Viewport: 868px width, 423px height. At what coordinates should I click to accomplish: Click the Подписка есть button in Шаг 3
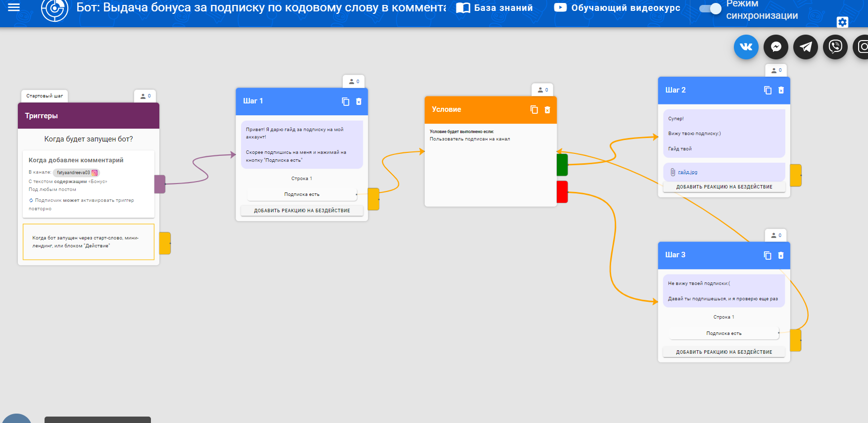[x=723, y=333]
